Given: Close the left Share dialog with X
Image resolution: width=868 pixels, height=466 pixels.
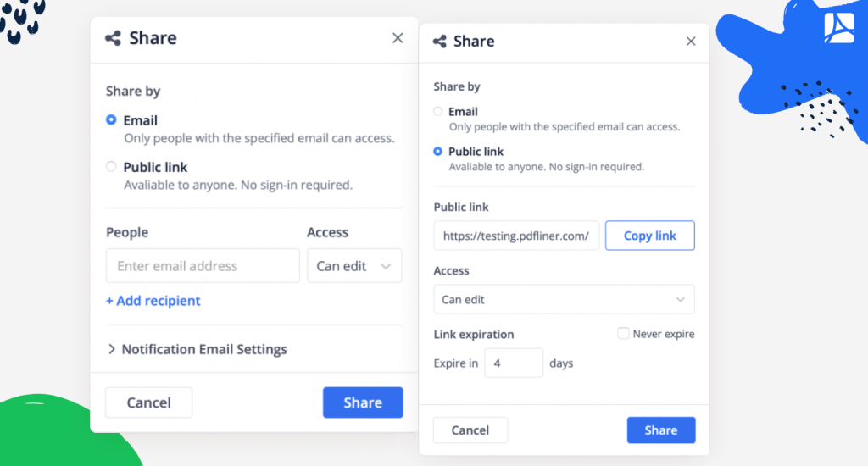Looking at the screenshot, I should point(398,38).
